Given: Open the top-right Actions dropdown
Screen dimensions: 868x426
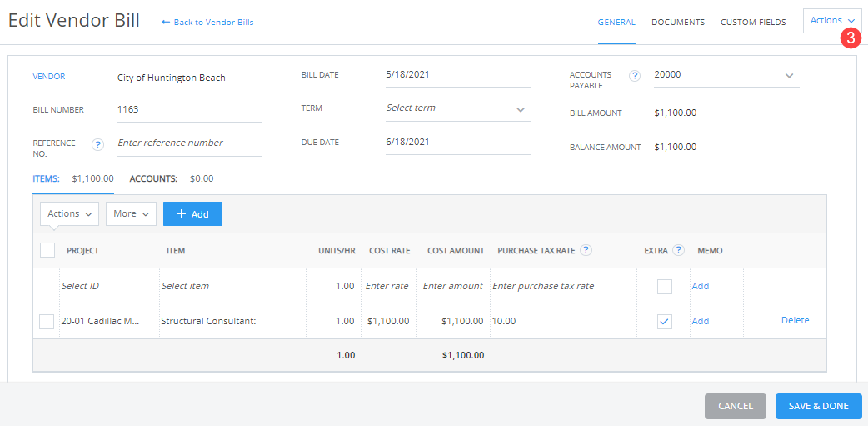Looking at the screenshot, I should (x=832, y=21).
